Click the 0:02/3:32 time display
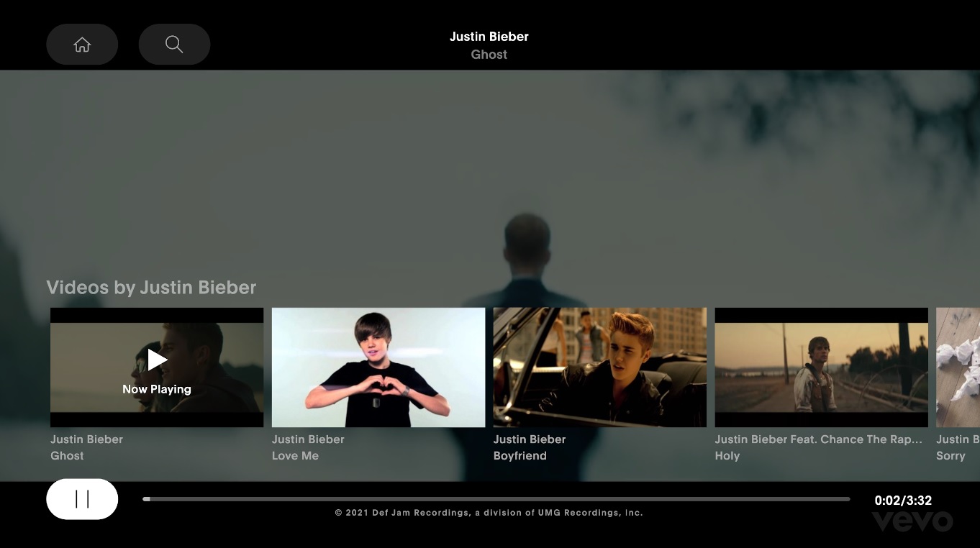The image size is (980, 548). 903,501
